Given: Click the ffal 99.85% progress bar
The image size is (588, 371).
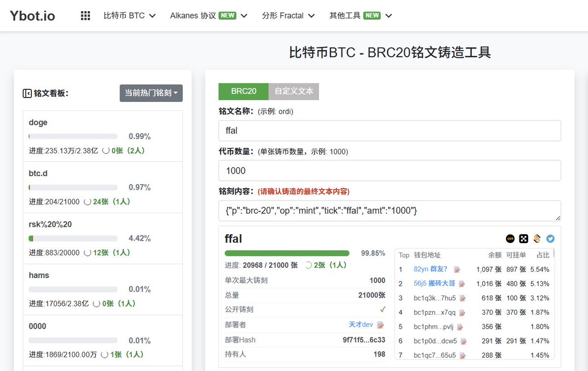Looking at the screenshot, I should click(287, 253).
